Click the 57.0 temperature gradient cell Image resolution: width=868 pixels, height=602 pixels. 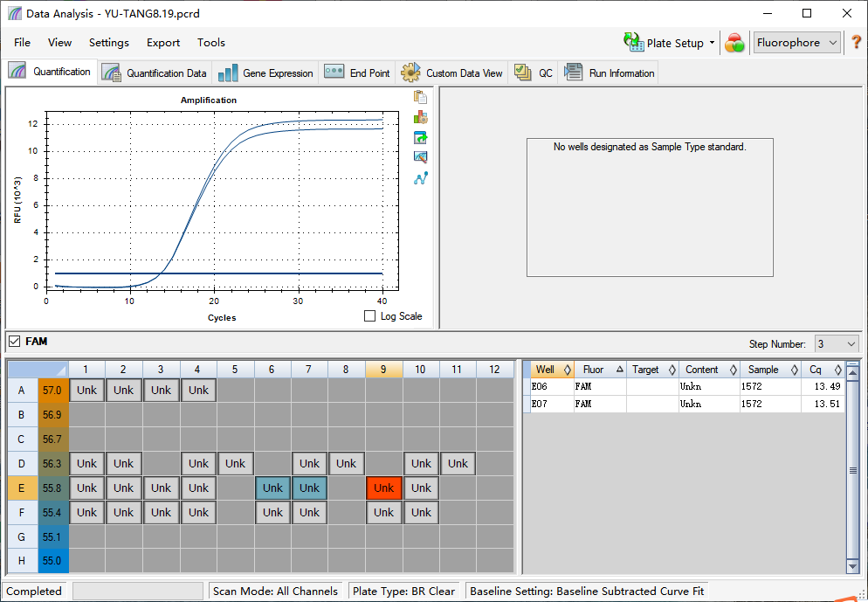click(x=52, y=390)
